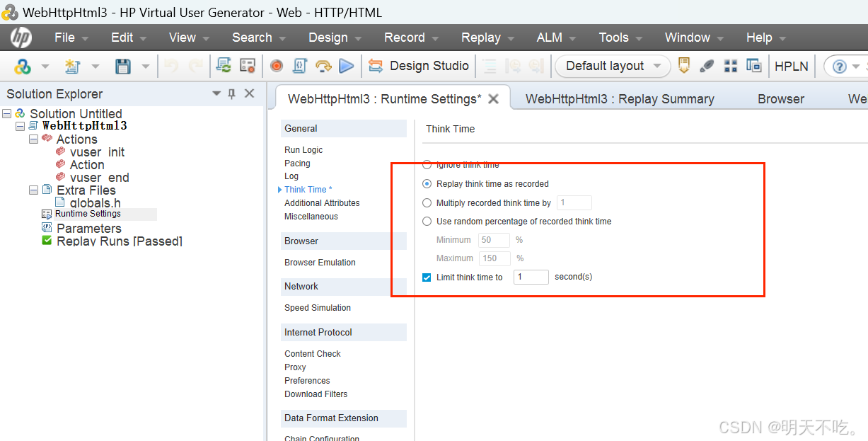The width and height of the screenshot is (868, 441).
Task: Close the Solution Explorer panel
Action: point(249,93)
